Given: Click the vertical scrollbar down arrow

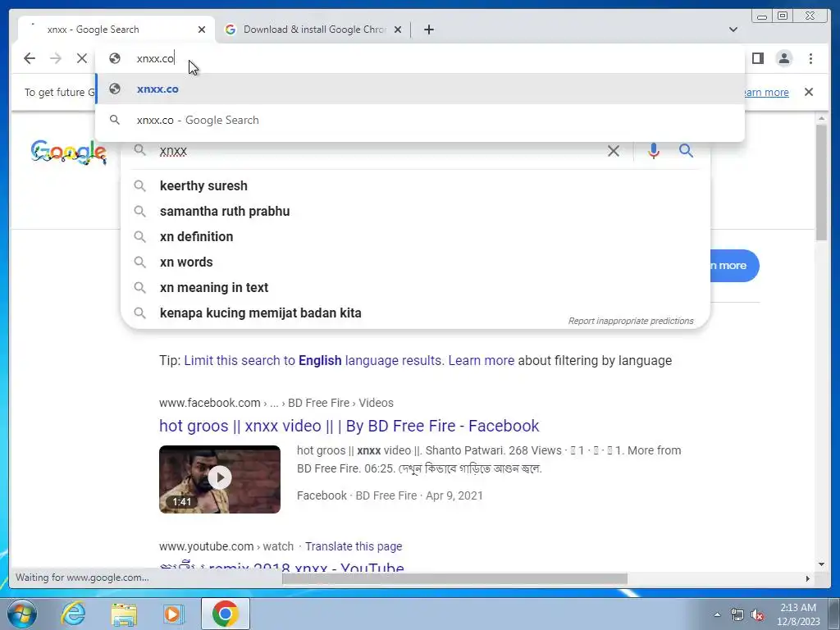Looking at the screenshot, I should pyautogui.click(x=822, y=564).
